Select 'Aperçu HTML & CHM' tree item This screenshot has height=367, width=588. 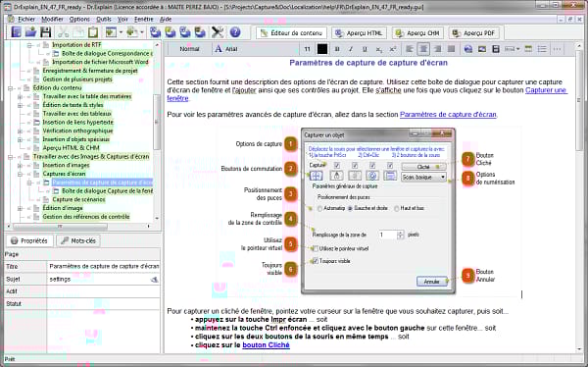(x=71, y=148)
